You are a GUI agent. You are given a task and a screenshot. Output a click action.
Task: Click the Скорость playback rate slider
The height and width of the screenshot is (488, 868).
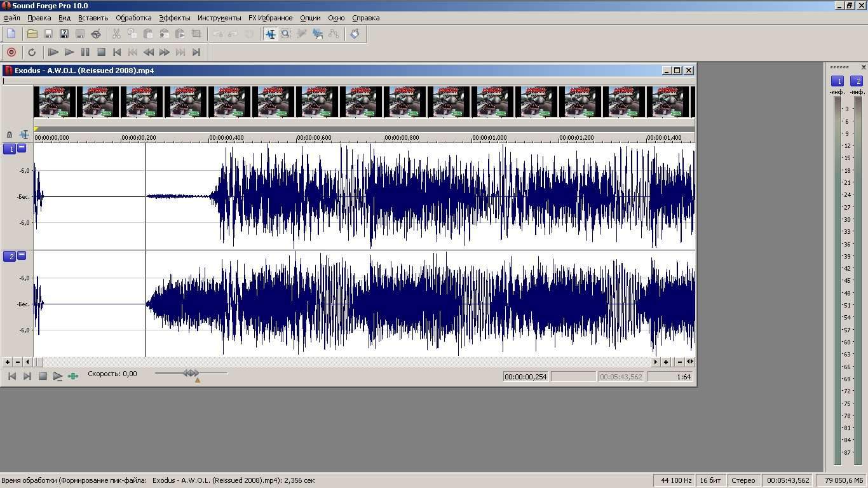(x=191, y=374)
